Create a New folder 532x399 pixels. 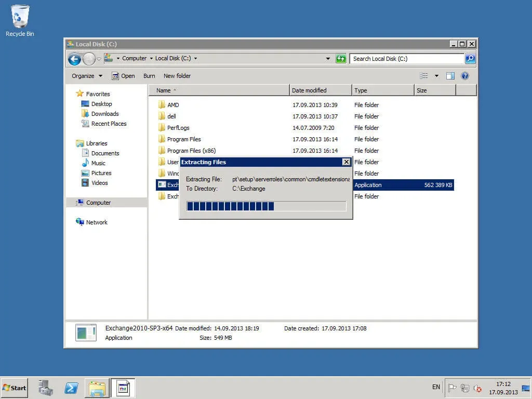[177, 76]
